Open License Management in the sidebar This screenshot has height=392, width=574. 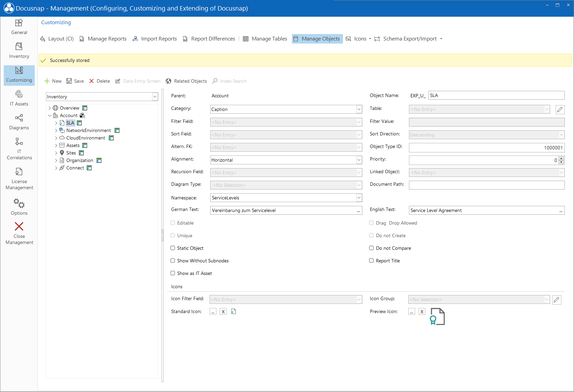tap(19, 179)
